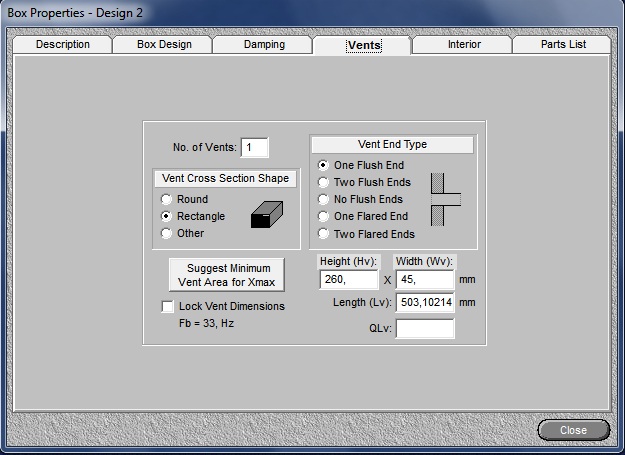Screen dimensions: 625x455
Task: Open the Box Design tab
Action: point(163,45)
